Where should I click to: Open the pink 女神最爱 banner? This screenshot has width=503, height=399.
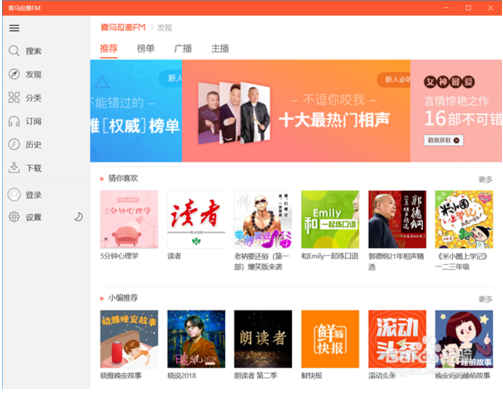tap(456, 111)
